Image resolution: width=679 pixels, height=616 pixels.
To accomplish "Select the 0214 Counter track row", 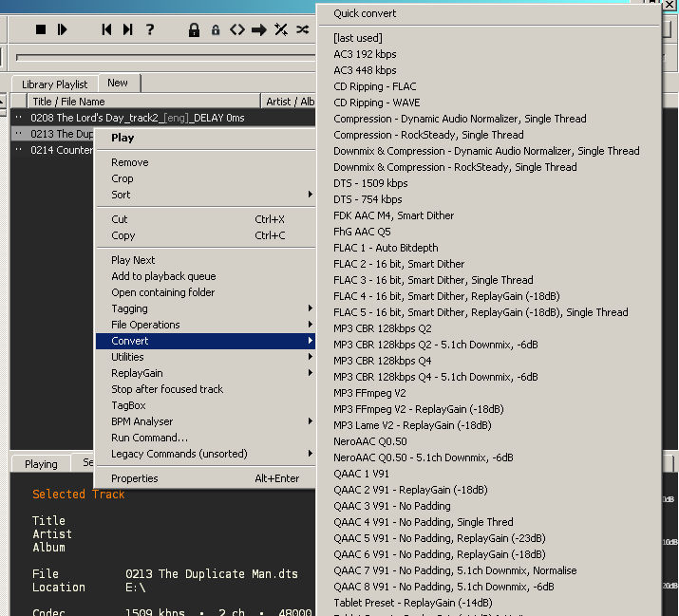I will tap(52, 150).
